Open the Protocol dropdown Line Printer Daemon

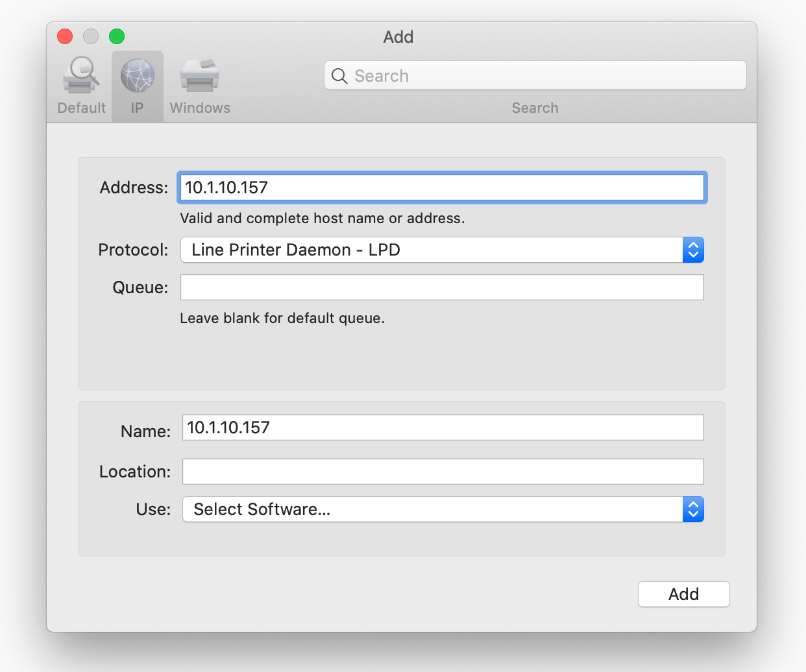(442, 250)
